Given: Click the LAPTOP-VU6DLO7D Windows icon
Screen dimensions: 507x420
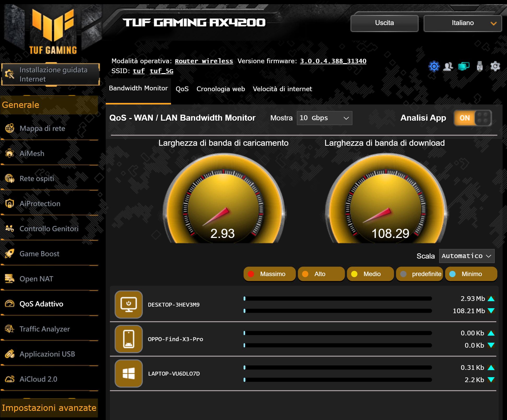Looking at the screenshot, I should [129, 374].
